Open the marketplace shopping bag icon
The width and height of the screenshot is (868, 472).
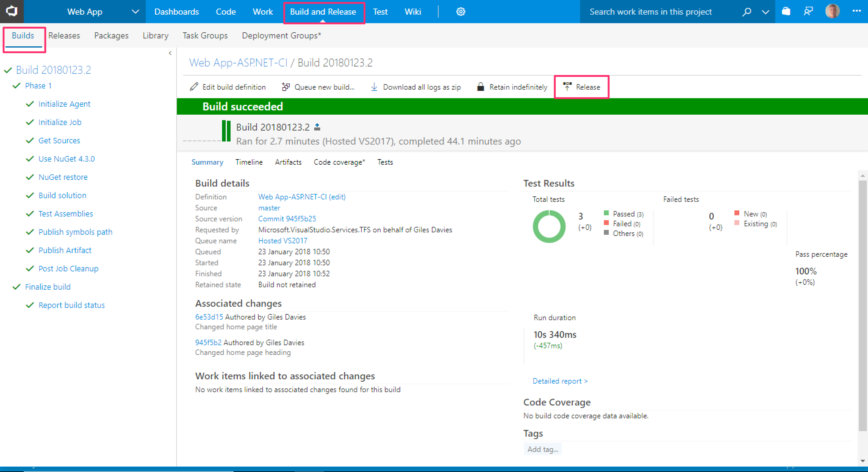pyautogui.click(x=786, y=12)
